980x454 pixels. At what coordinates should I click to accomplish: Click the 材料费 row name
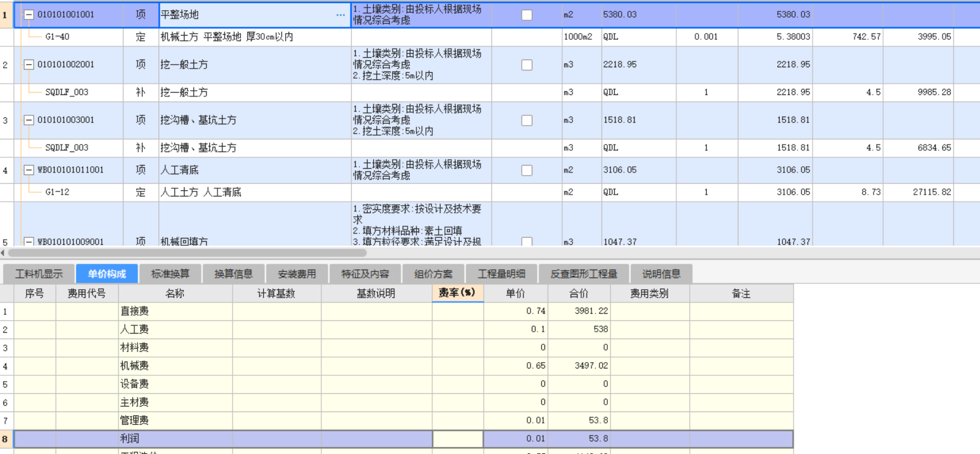click(x=134, y=347)
